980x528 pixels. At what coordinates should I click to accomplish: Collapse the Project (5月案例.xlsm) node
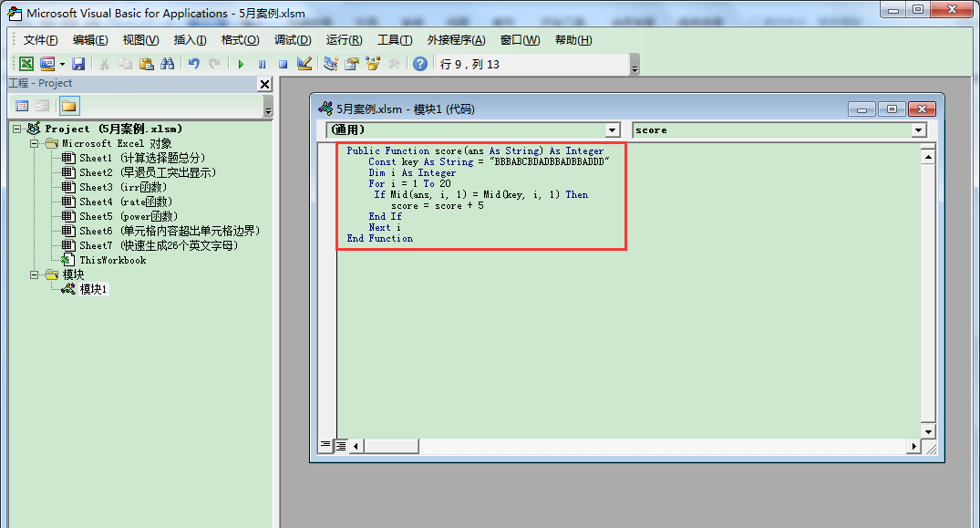tap(17, 129)
